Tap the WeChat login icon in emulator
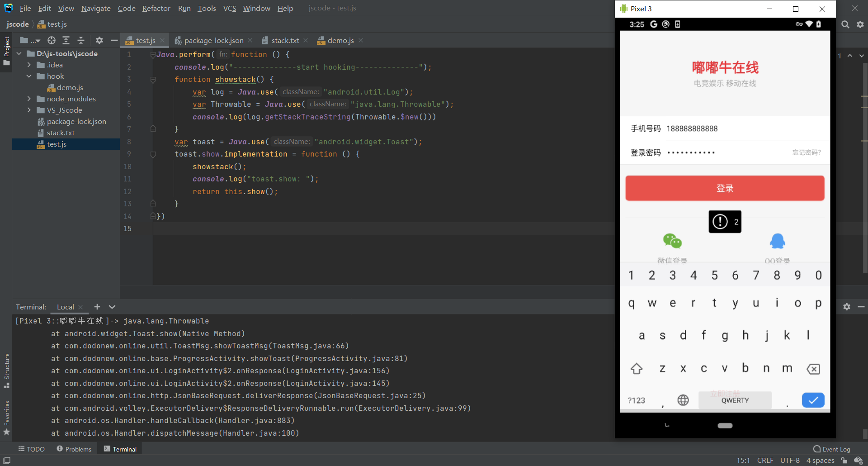868x466 pixels. [x=672, y=241]
